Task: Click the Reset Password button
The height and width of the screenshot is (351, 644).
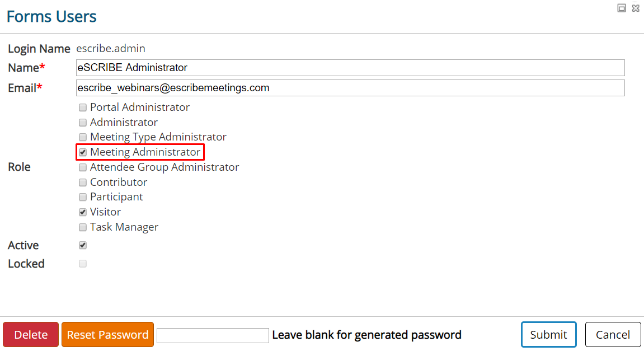Action: click(x=107, y=334)
